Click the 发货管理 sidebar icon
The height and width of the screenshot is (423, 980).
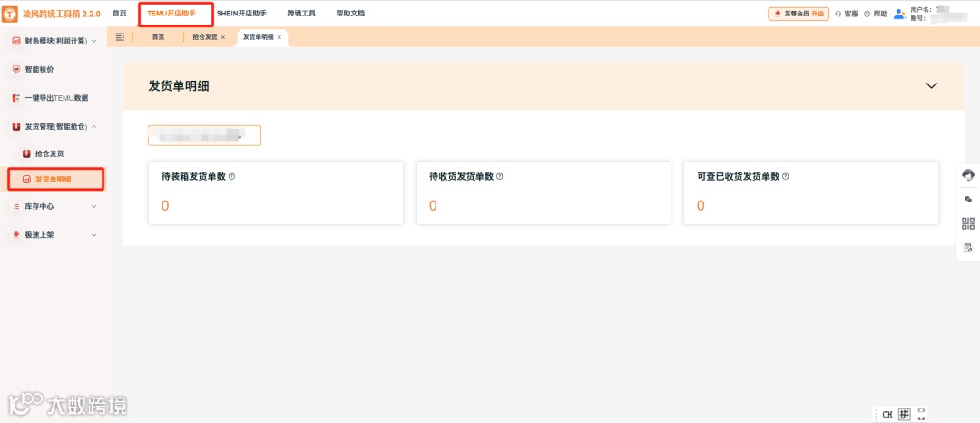point(16,127)
